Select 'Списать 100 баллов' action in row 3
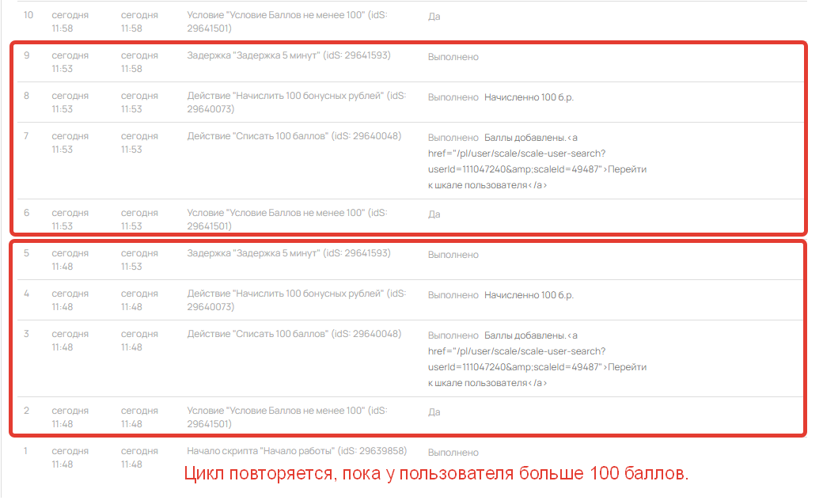Image resolution: width=823 pixels, height=504 pixels. coord(294,334)
